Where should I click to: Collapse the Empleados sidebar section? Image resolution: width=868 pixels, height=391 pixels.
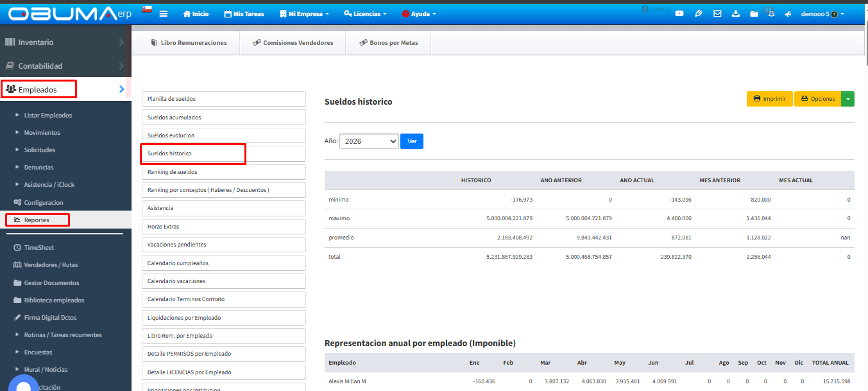65,90
